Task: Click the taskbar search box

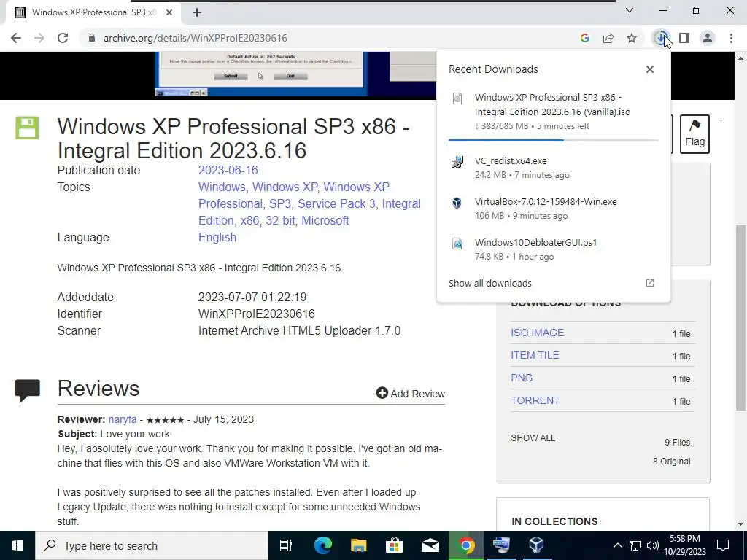Action: tap(152, 545)
